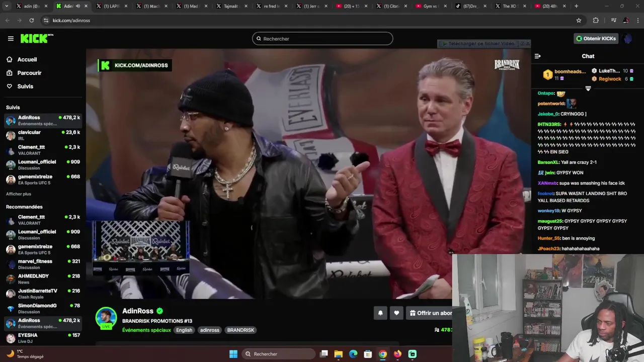Open File Explorer from taskbar
644x362 pixels.
coord(339,354)
